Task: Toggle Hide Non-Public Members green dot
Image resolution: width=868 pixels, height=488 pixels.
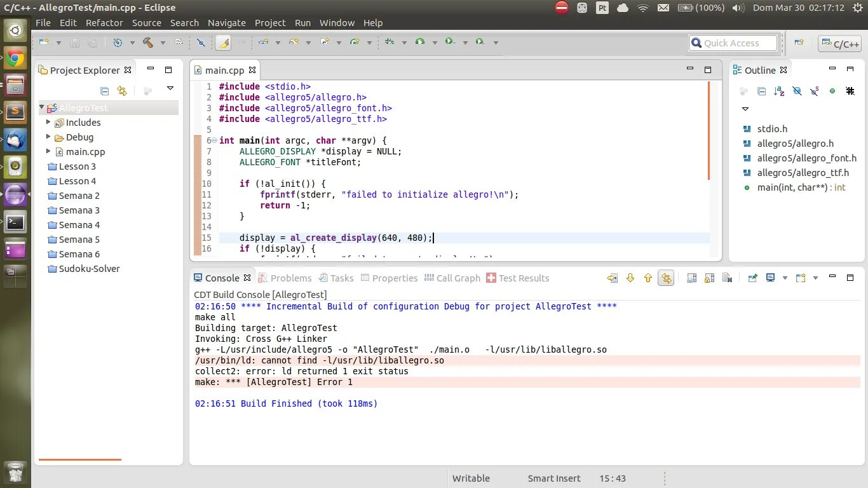Action: pos(832,91)
